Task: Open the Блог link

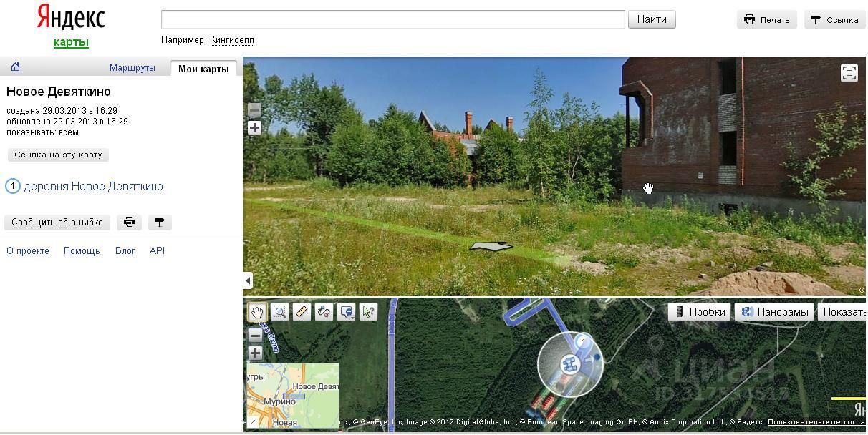Action: (x=125, y=251)
